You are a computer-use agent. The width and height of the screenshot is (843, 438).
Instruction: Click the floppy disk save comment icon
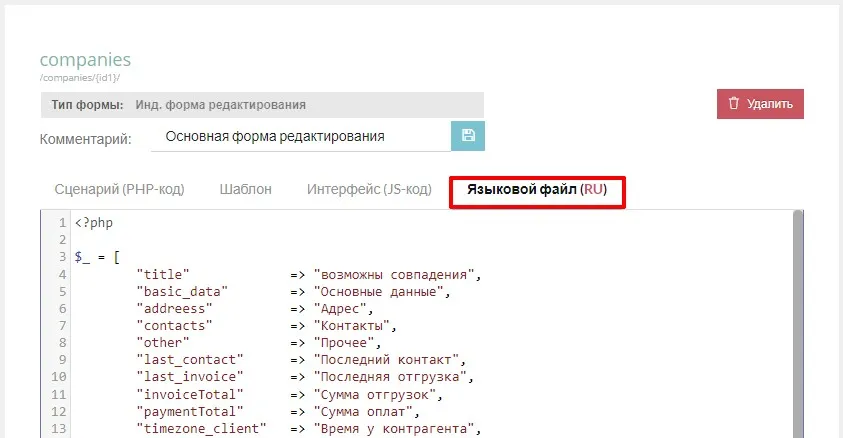[x=468, y=136]
